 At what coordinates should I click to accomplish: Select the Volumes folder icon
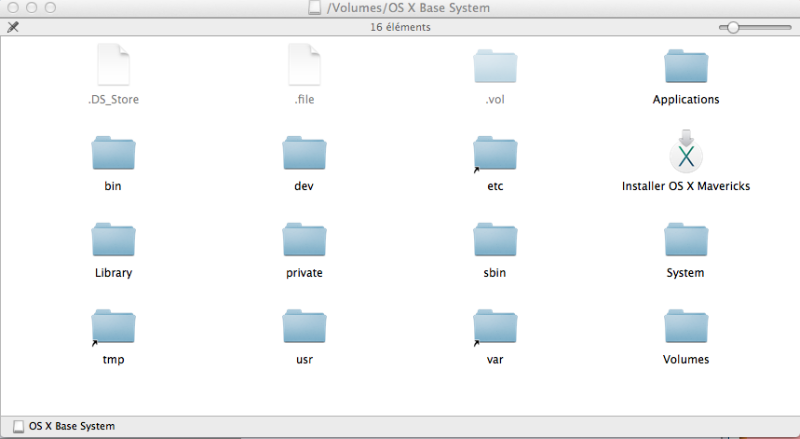(x=685, y=326)
